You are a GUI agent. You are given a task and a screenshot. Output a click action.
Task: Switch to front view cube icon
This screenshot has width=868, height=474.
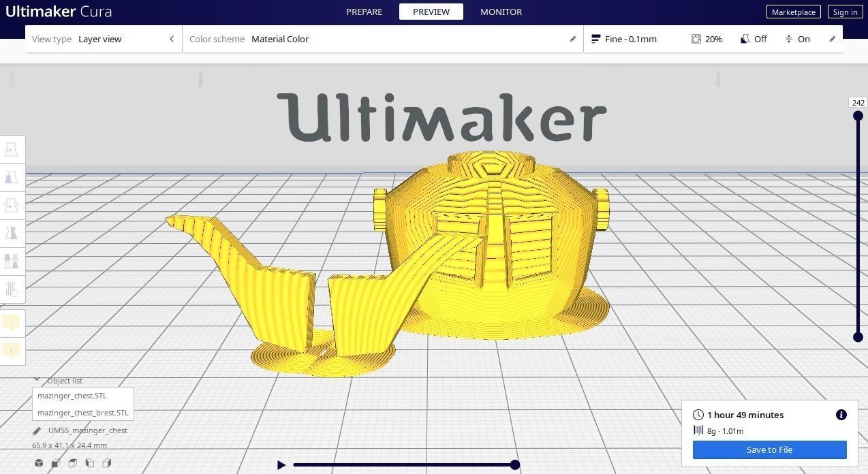point(56,463)
